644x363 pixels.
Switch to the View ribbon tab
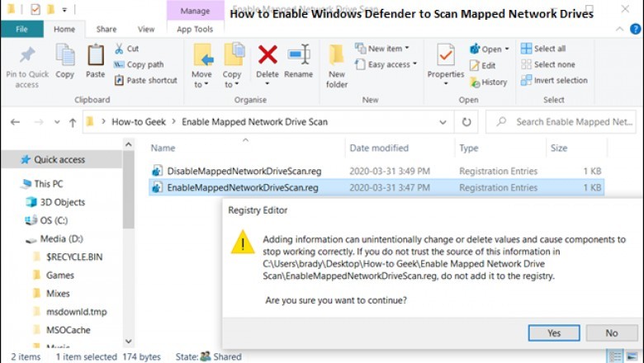click(x=146, y=29)
